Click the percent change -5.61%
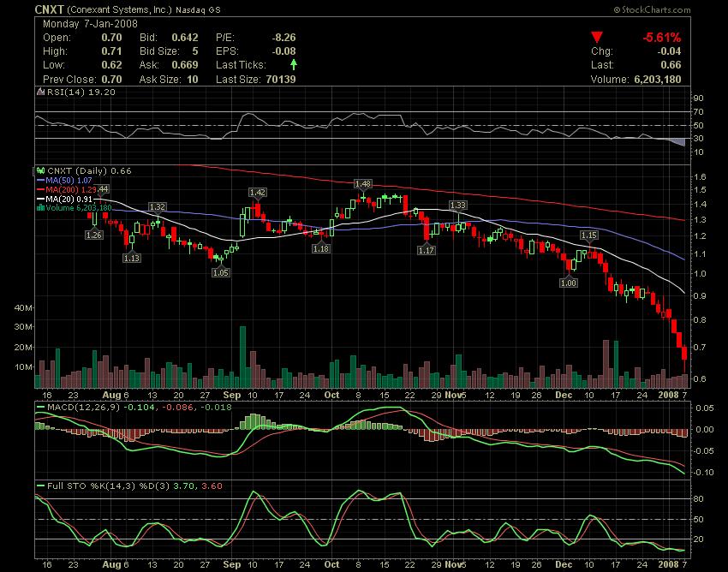Viewport: 728px width, 572px height. click(661, 38)
